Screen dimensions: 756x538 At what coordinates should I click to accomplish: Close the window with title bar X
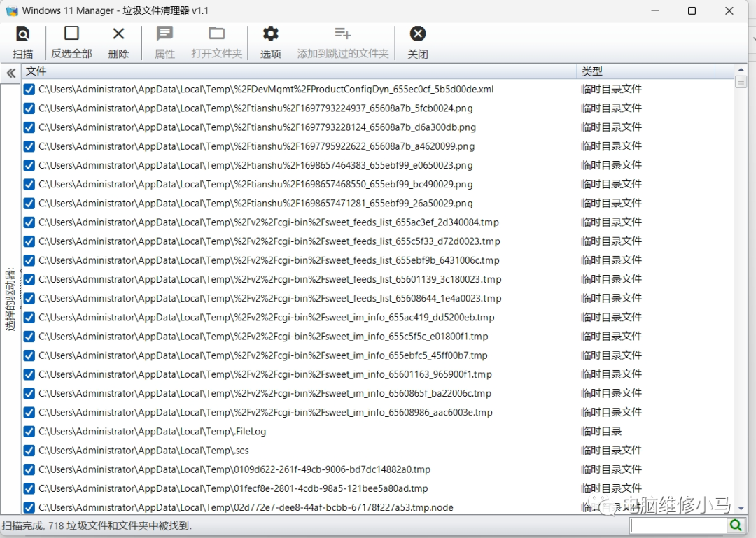(x=729, y=10)
